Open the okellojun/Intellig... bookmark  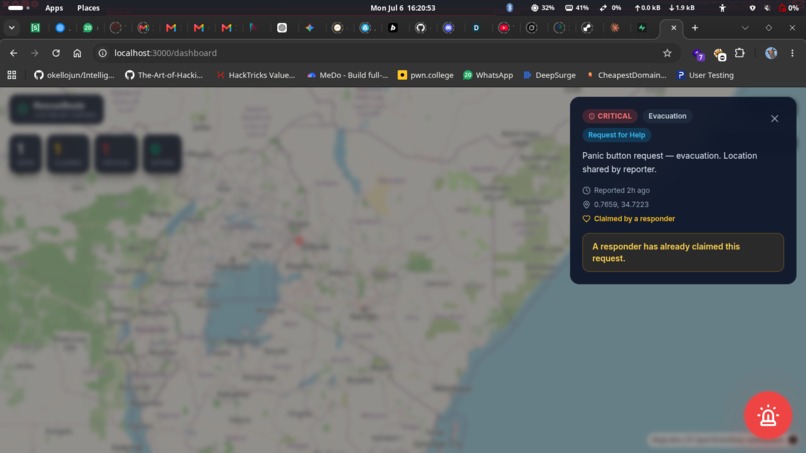74,75
